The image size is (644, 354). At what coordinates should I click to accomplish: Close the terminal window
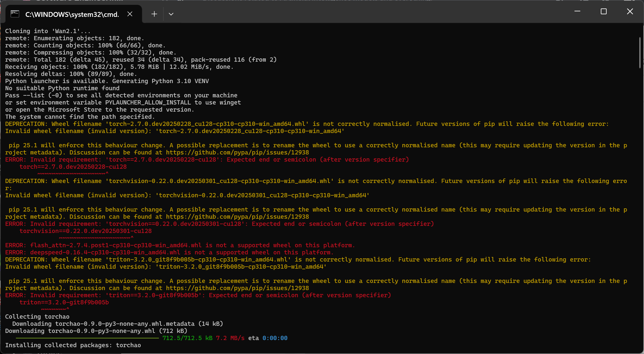(x=630, y=11)
